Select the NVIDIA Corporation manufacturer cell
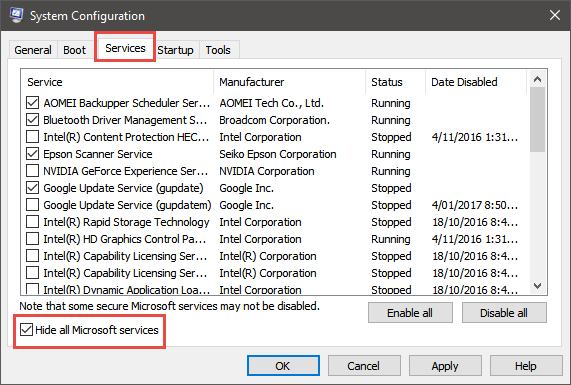Image resolution: width=571 pixels, height=385 pixels. pyautogui.click(x=267, y=171)
